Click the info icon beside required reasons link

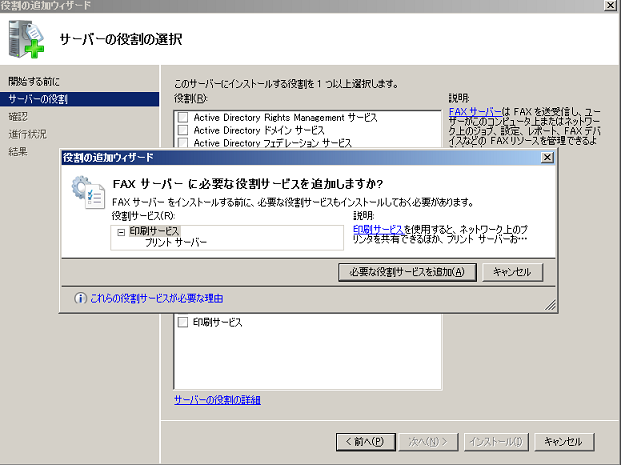(x=80, y=298)
